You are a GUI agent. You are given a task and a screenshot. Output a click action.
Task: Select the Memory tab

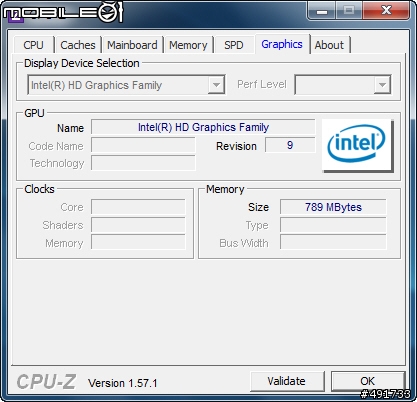[x=188, y=45]
